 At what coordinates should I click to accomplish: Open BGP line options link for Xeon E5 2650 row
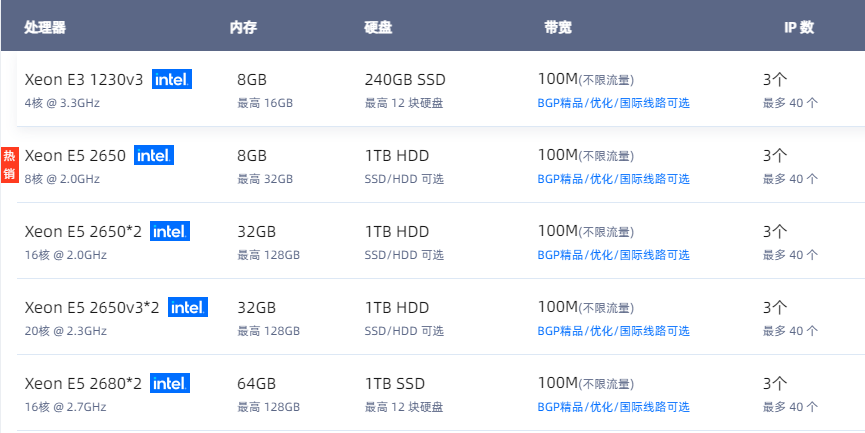click(x=613, y=179)
